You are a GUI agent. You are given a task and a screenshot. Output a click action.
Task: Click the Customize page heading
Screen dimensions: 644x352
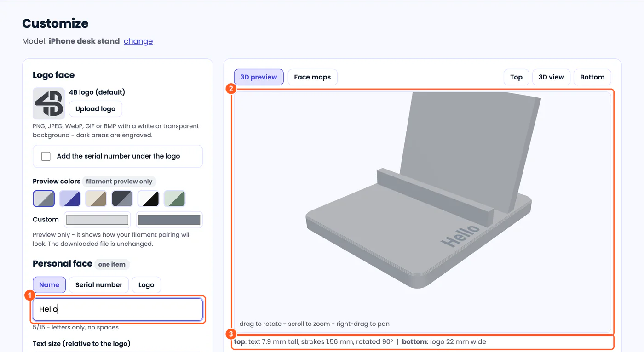tap(55, 23)
